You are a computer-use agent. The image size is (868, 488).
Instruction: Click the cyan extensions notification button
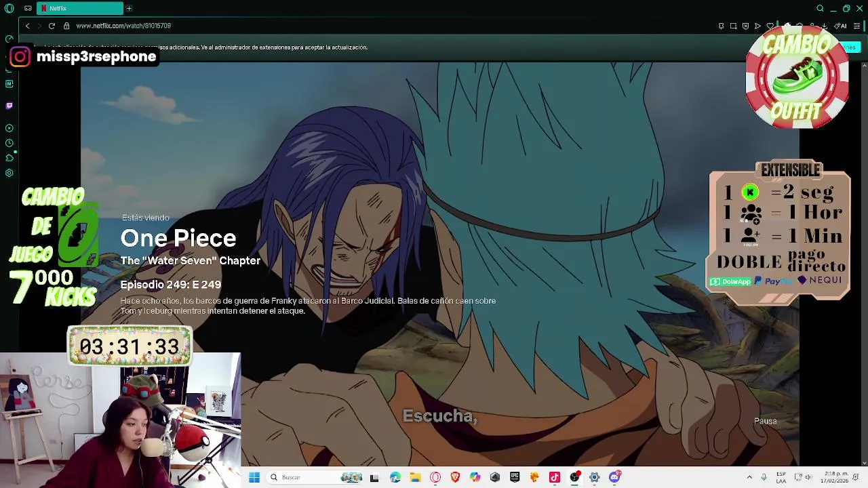tap(850, 47)
